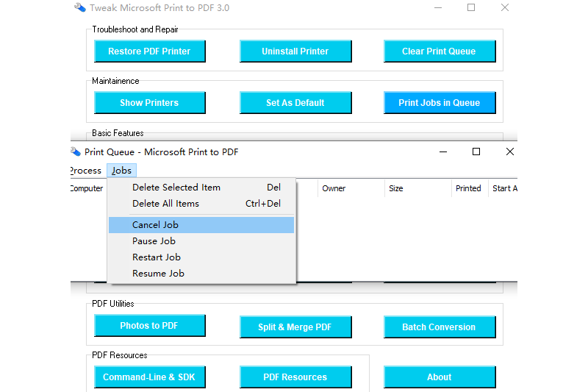Open Command-Line & SDK resources
The image size is (588, 392).
point(150,377)
